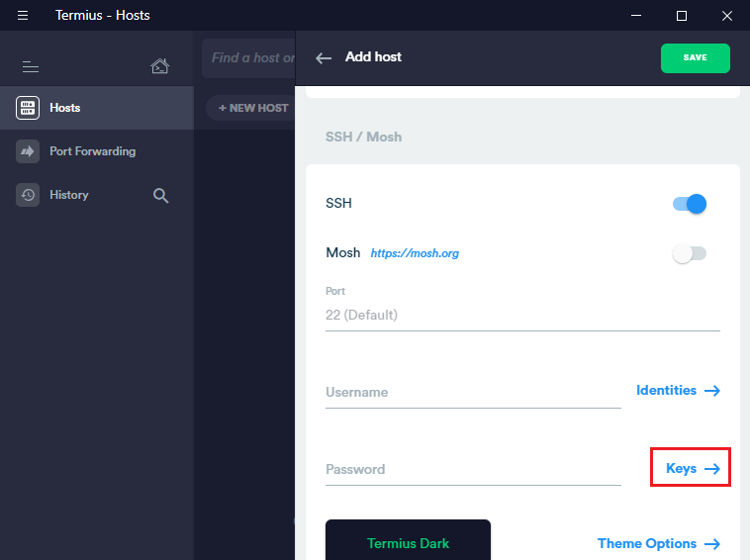Image resolution: width=750 pixels, height=560 pixels.
Task: Go back with the Add host arrow
Action: pyautogui.click(x=324, y=58)
